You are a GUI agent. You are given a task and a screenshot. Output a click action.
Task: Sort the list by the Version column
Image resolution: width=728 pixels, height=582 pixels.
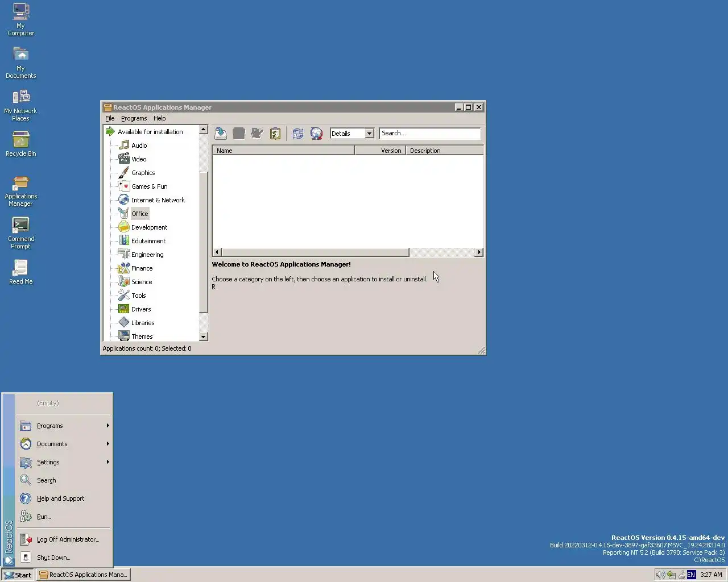click(x=380, y=151)
